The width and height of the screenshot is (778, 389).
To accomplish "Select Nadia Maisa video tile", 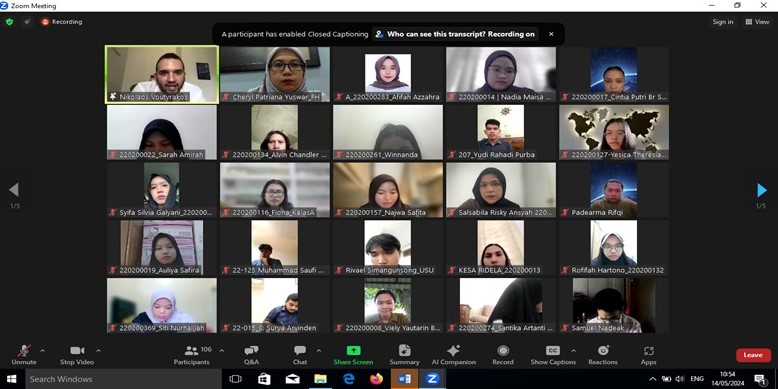I will 501,74.
